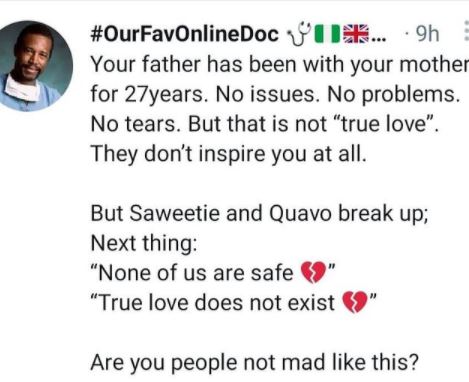
Task: Click the green-white Nigerian flag emoji
Action: (327, 34)
